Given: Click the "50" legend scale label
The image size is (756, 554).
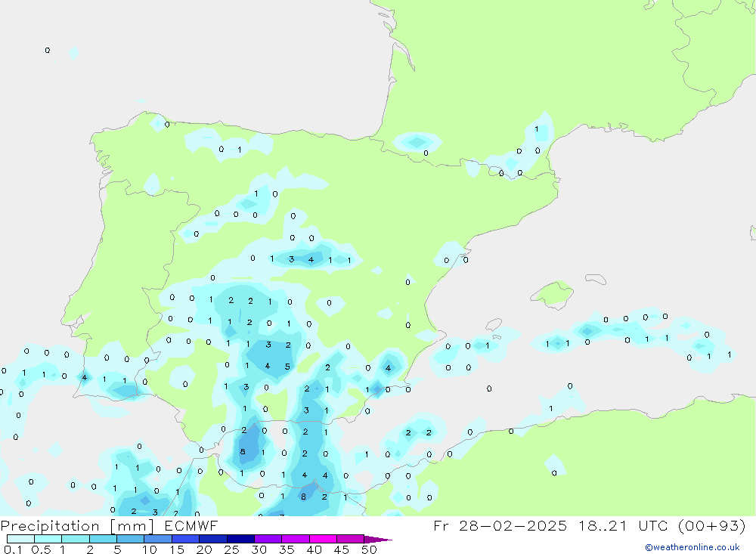Looking at the screenshot, I should pyautogui.click(x=369, y=549).
